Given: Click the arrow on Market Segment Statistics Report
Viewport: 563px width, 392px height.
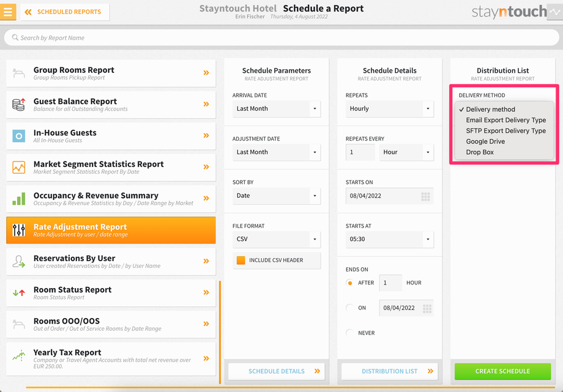Looking at the screenshot, I should (x=206, y=167).
